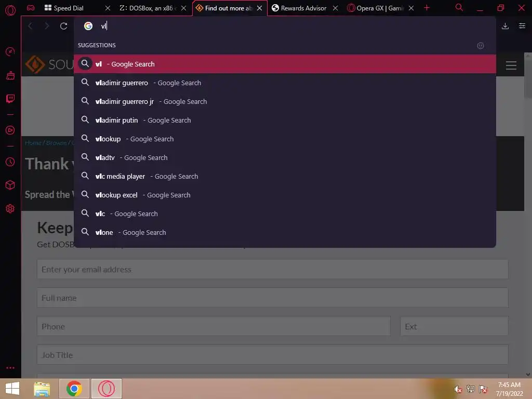Image resolution: width=532 pixels, height=399 pixels.
Task: Click the Phone input field
Action: (x=214, y=326)
